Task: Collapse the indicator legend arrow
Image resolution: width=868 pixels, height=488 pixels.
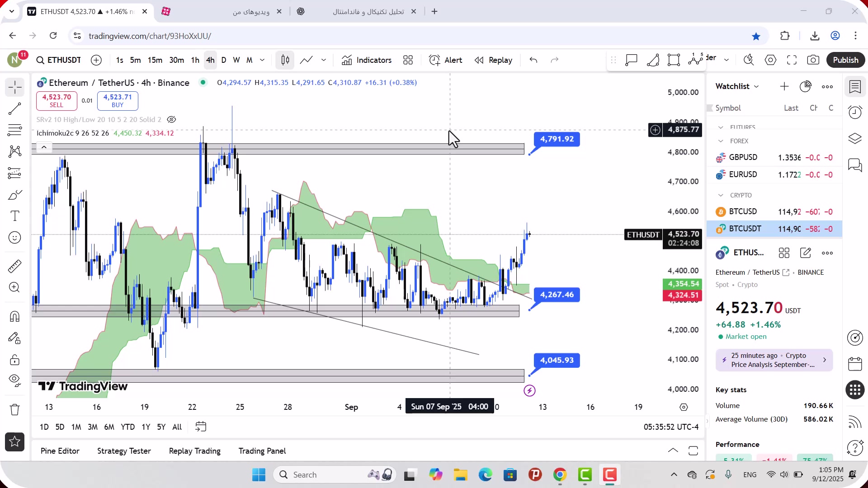Action: 44,147
